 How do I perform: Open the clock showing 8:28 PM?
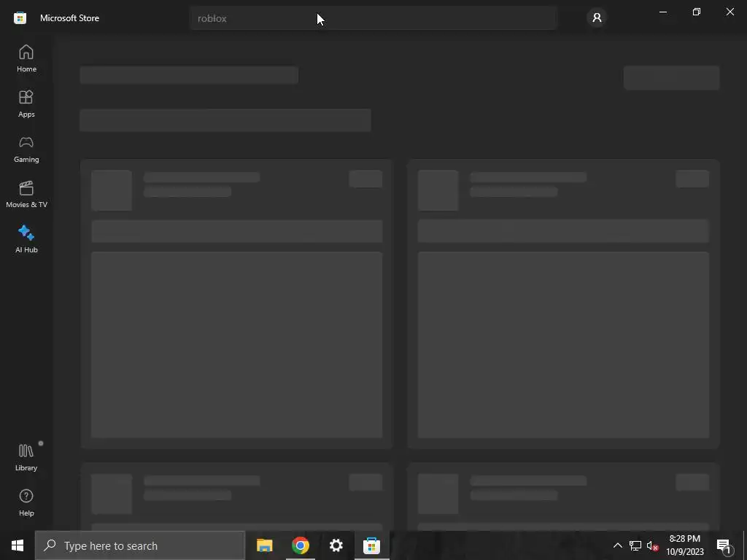(x=684, y=545)
